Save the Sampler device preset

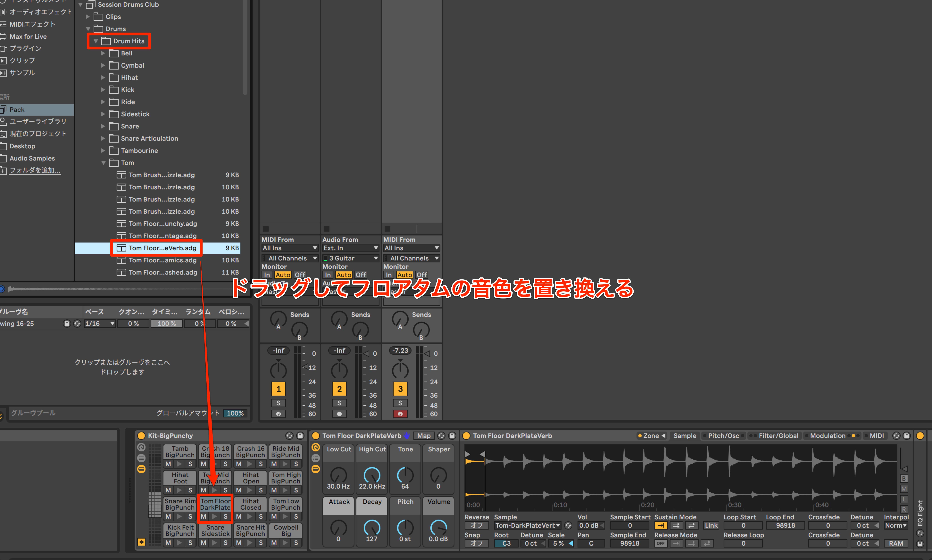tap(906, 436)
